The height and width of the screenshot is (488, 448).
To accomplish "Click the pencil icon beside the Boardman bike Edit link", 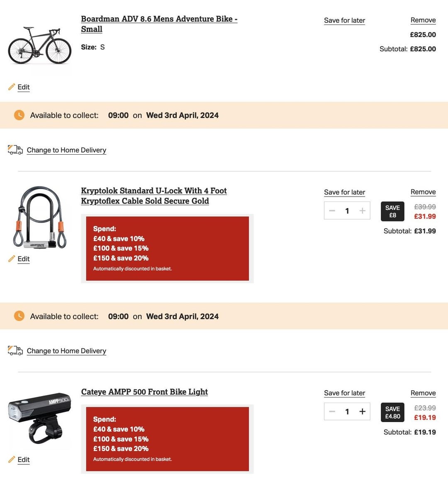I will coord(12,87).
